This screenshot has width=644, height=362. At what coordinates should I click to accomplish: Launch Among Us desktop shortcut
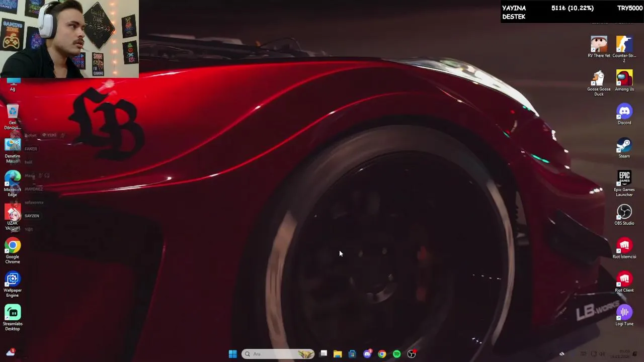coord(624,81)
